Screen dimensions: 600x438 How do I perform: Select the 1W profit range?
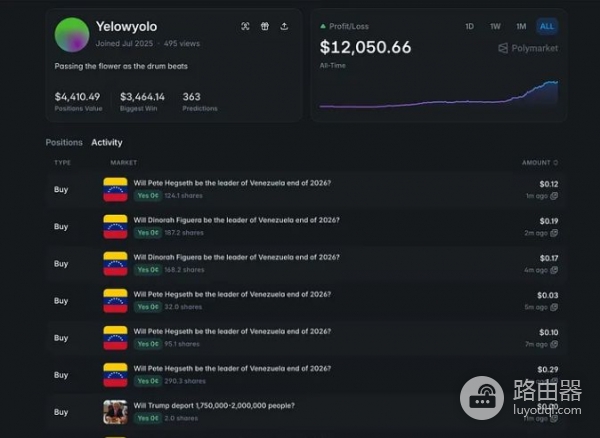point(496,26)
